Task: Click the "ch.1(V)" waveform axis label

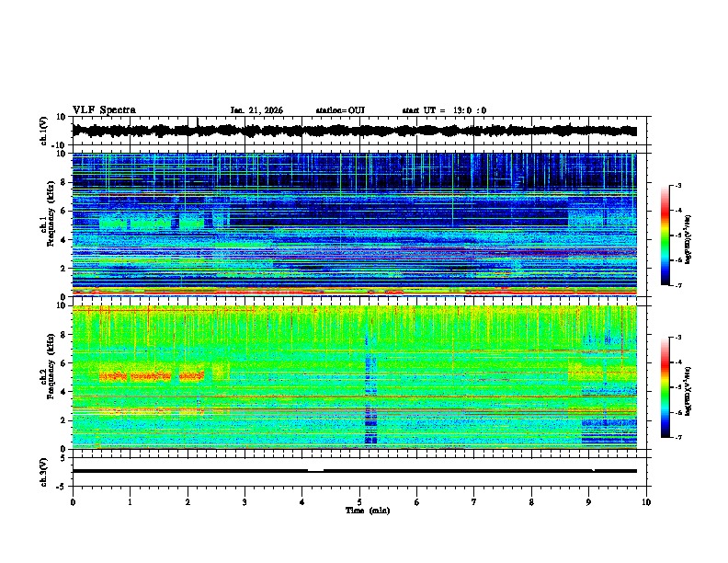Action: 44,131
